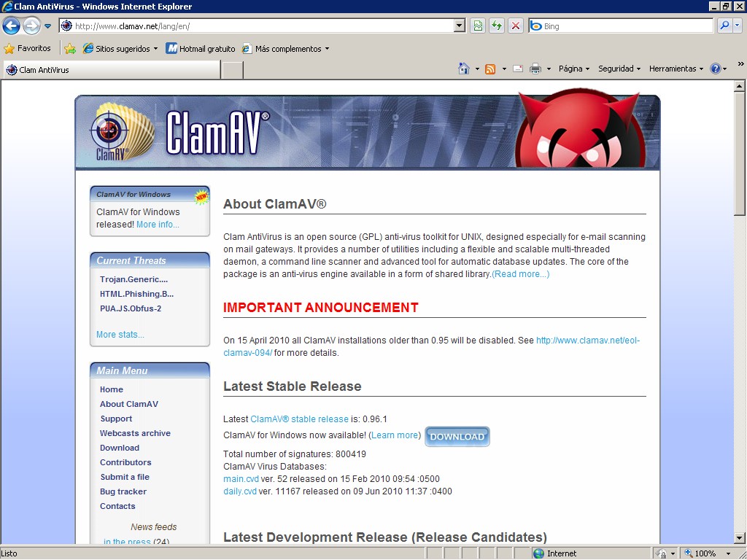This screenshot has height=560, width=747.
Task: Click the Home page icon
Action: 463,69
